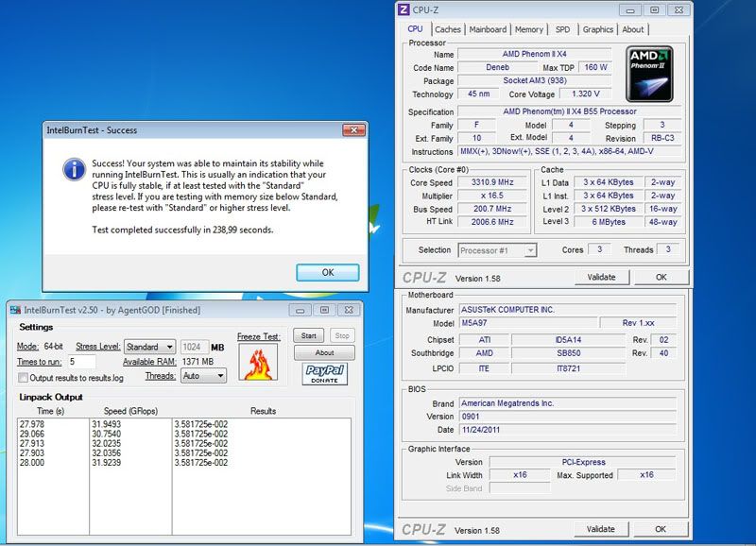Click the 1371 MB Available RAM value

pos(198,362)
